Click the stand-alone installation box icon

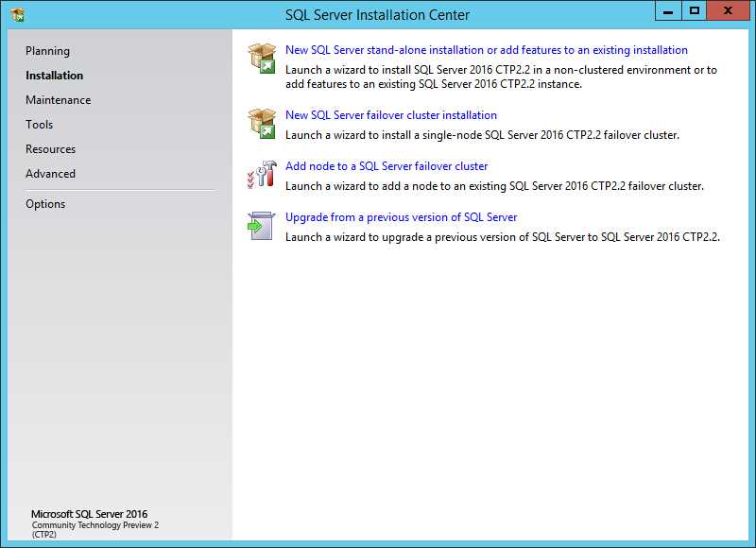point(262,59)
